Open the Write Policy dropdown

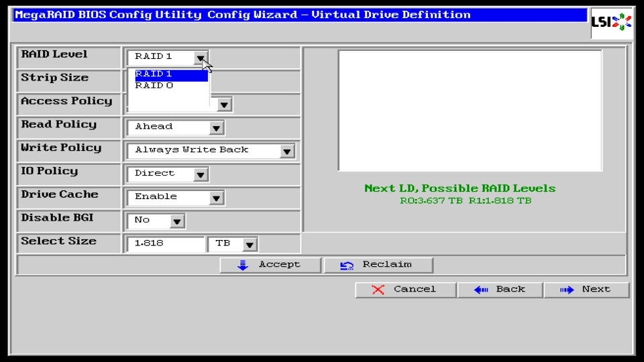pos(211,151)
